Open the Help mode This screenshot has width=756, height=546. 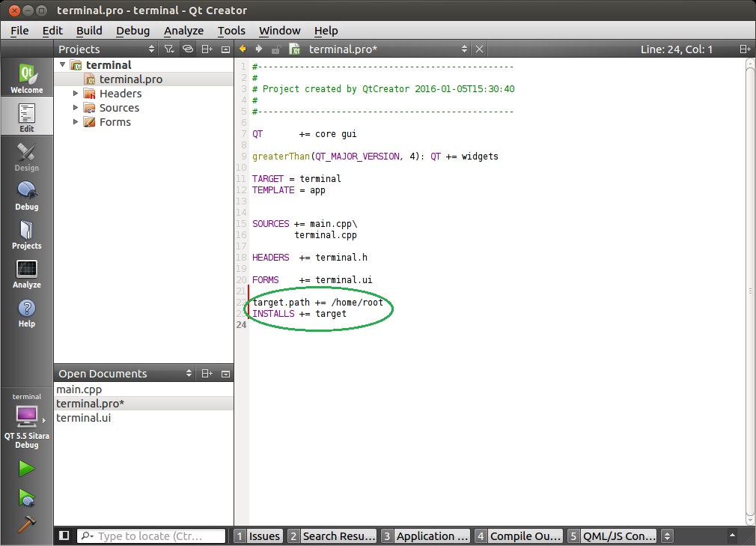[26, 313]
